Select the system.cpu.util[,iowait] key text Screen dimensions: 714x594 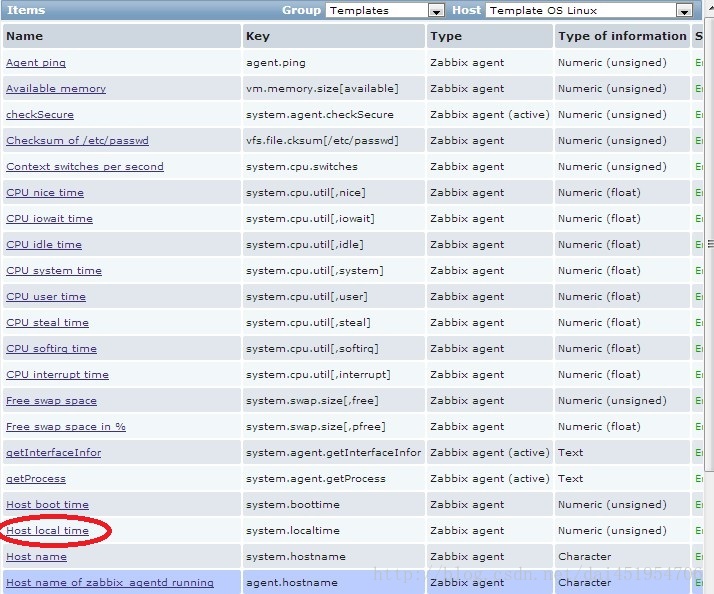311,218
